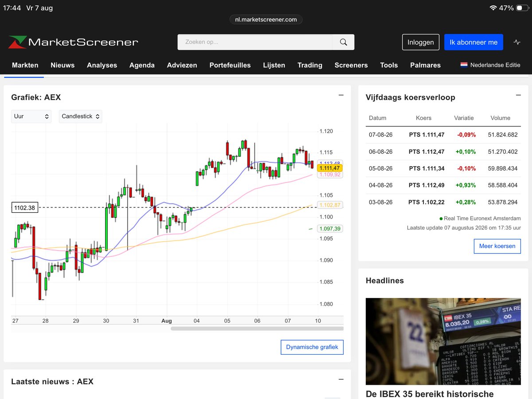The width and height of the screenshot is (532, 399).
Task: Click the Datum column header
Action: tap(378, 118)
